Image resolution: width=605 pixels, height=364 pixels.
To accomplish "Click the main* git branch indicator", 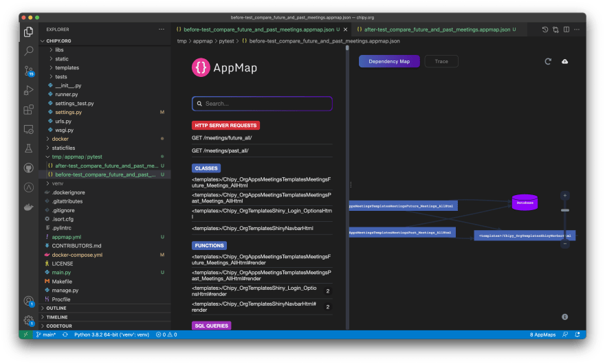I will point(46,334).
